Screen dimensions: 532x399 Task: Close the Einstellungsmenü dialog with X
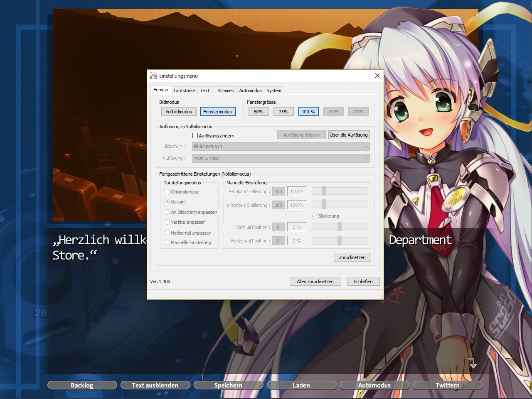377,76
